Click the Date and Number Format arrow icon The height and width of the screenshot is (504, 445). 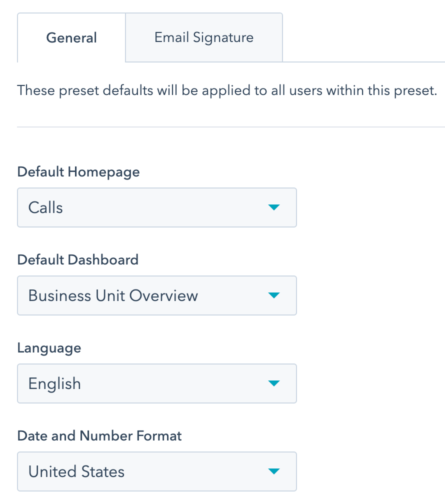coord(274,471)
